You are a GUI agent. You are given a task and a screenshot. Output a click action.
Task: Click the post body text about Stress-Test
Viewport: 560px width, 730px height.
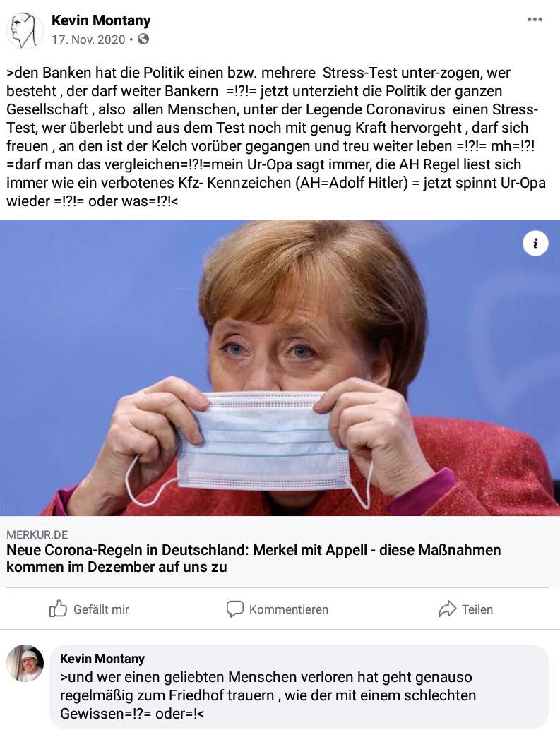pos(275,137)
